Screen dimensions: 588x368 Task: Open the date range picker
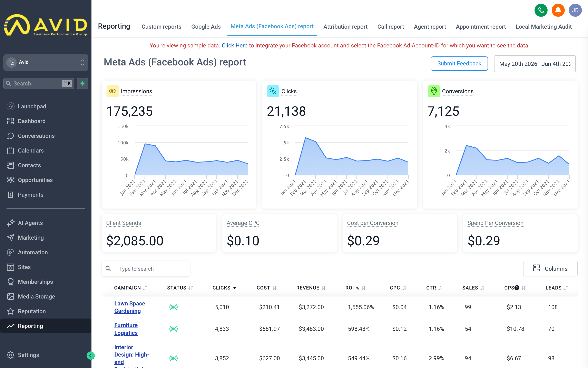click(535, 64)
